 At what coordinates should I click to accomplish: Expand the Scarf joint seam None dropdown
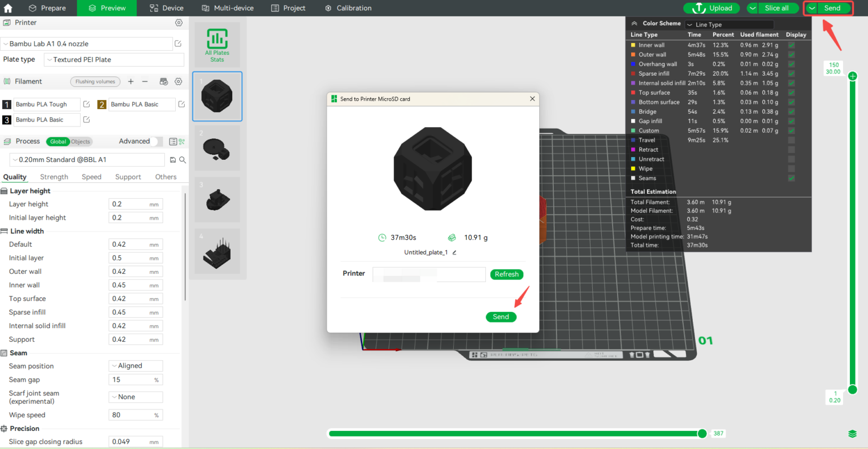coord(136,397)
